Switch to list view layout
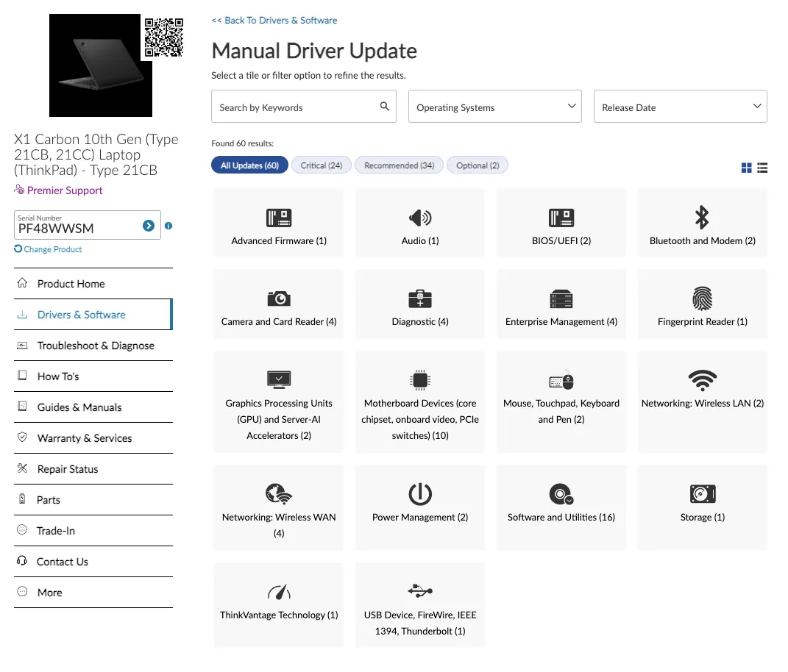 click(762, 168)
